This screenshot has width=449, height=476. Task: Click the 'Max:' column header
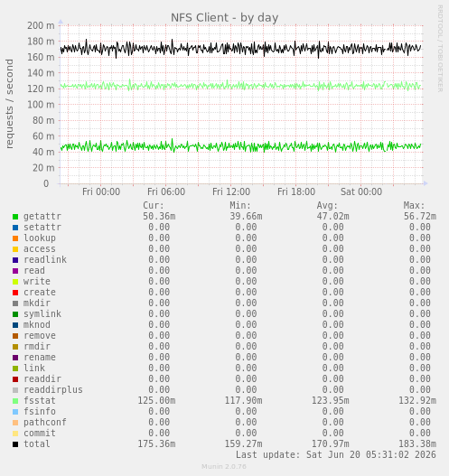[x=414, y=206]
